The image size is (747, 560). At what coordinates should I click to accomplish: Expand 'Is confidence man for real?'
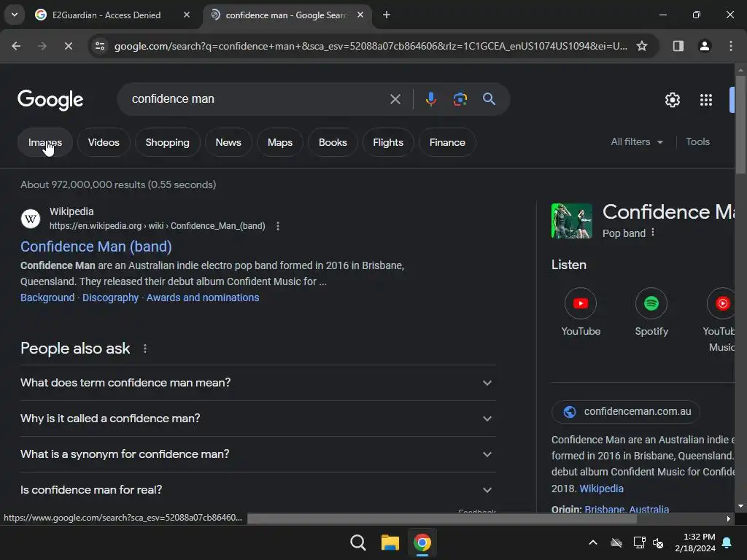pos(258,490)
